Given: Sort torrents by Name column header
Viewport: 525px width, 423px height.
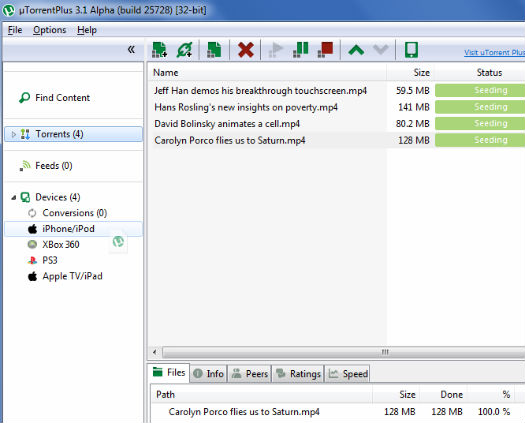Looking at the screenshot, I should click(267, 73).
